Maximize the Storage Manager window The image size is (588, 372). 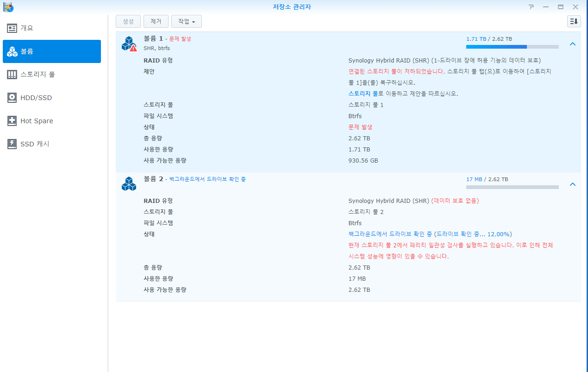561,7
